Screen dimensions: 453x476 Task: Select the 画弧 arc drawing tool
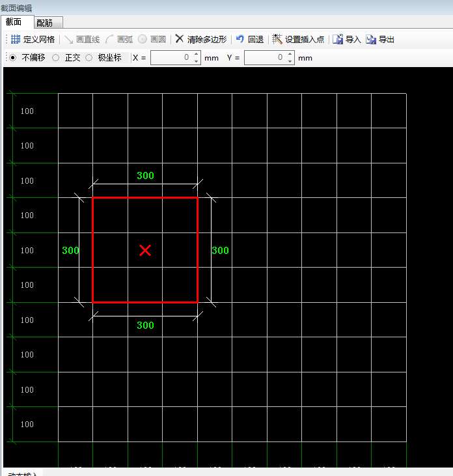(110, 39)
